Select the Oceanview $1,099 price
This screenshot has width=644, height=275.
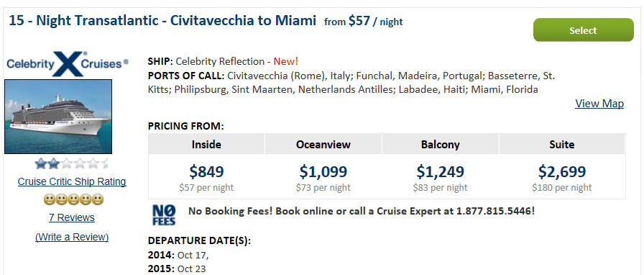click(323, 171)
